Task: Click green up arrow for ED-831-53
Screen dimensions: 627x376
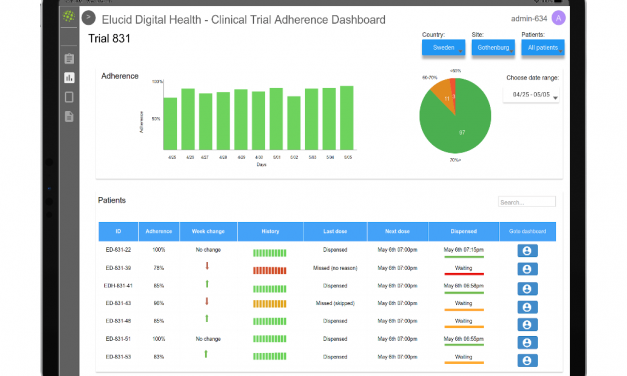Action: 206,354
